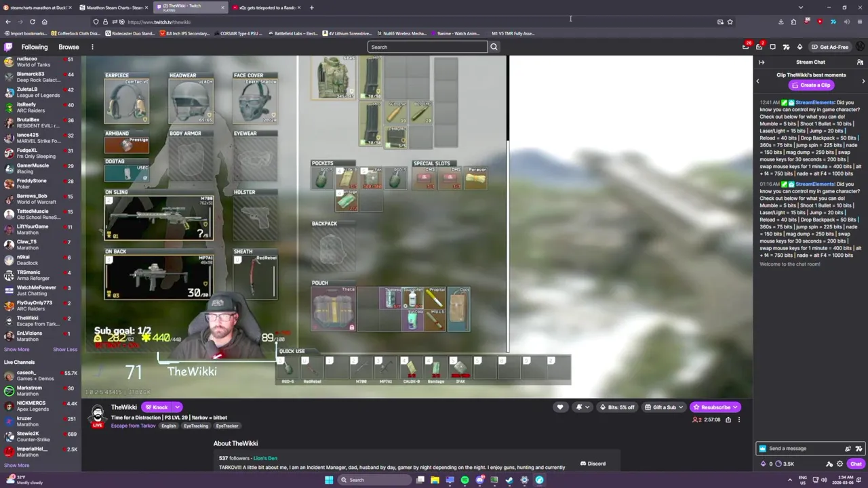Image resolution: width=868 pixels, height=488 pixels.
Task: Click the Twitch search field
Action: click(427, 47)
